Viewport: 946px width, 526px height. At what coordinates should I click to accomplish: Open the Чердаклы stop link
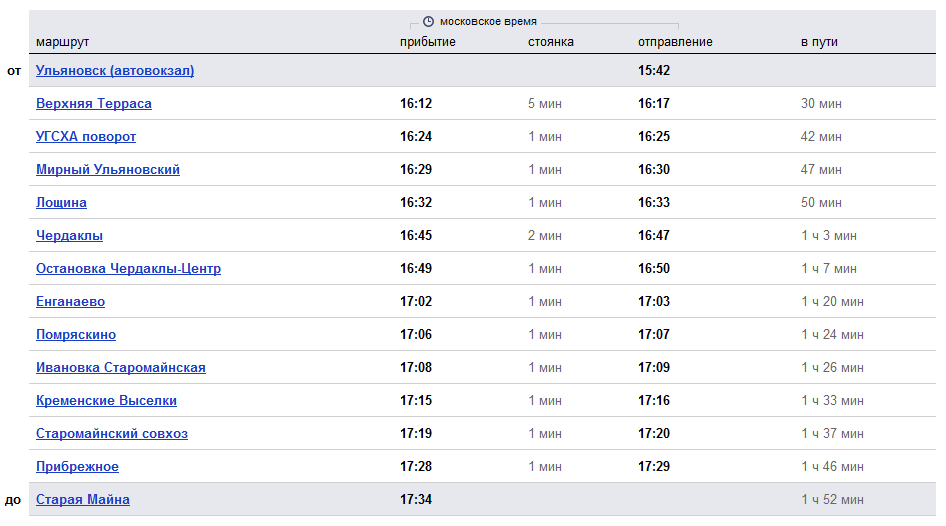69,236
